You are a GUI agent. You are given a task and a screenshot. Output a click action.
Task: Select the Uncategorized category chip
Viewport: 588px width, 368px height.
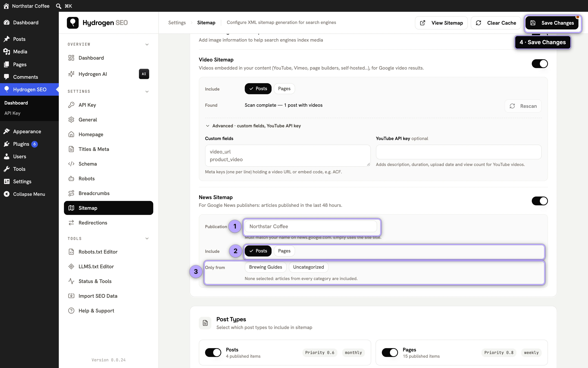click(308, 267)
